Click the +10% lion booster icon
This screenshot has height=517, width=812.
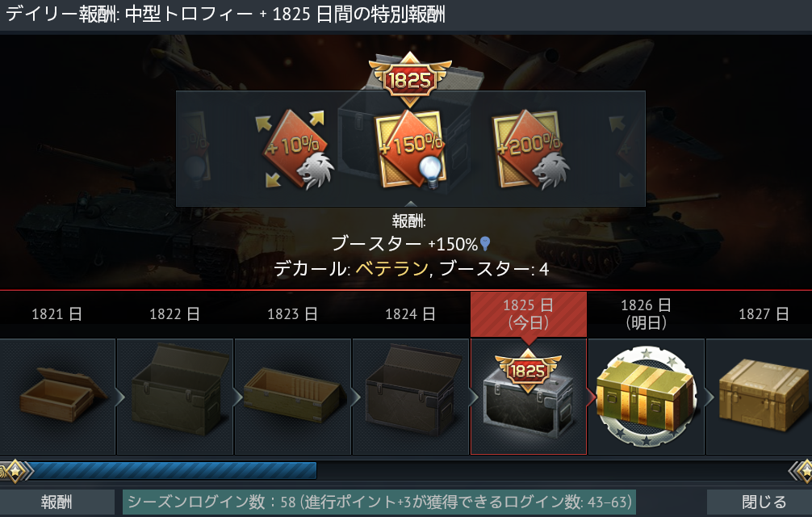(x=295, y=149)
